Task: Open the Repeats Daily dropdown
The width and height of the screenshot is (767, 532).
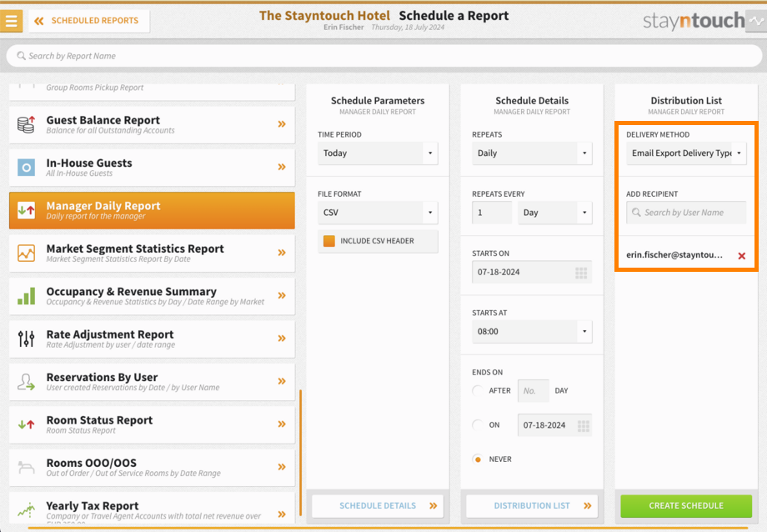Action: 532,153
